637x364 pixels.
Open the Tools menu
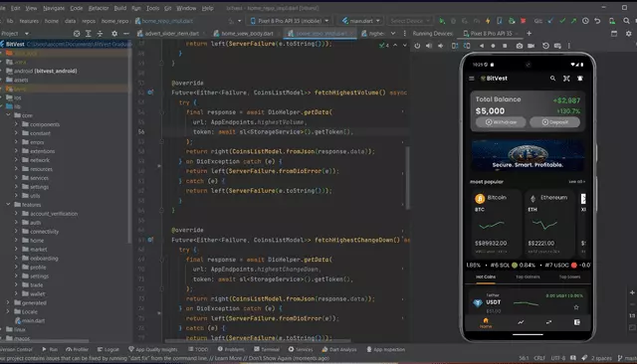click(152, 8)
